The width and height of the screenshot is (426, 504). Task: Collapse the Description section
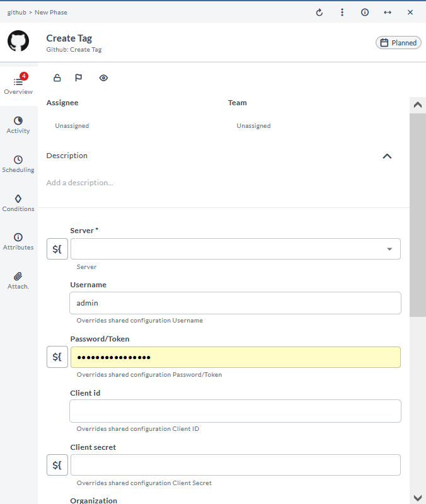coord(387,156)
